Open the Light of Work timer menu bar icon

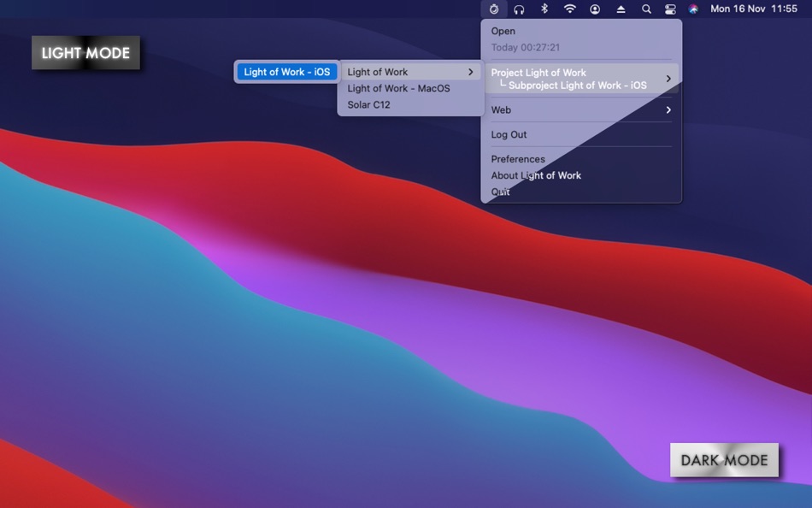493,9
